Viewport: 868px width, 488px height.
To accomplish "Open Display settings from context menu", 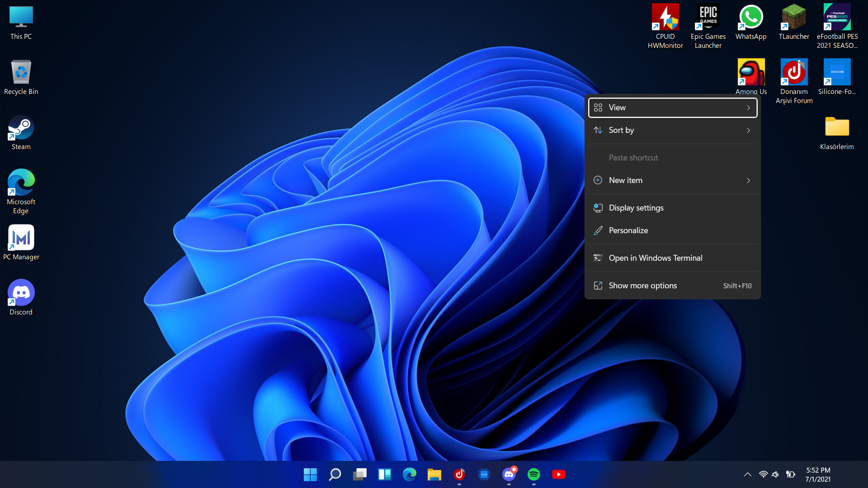I will click(x=673, y=208).
